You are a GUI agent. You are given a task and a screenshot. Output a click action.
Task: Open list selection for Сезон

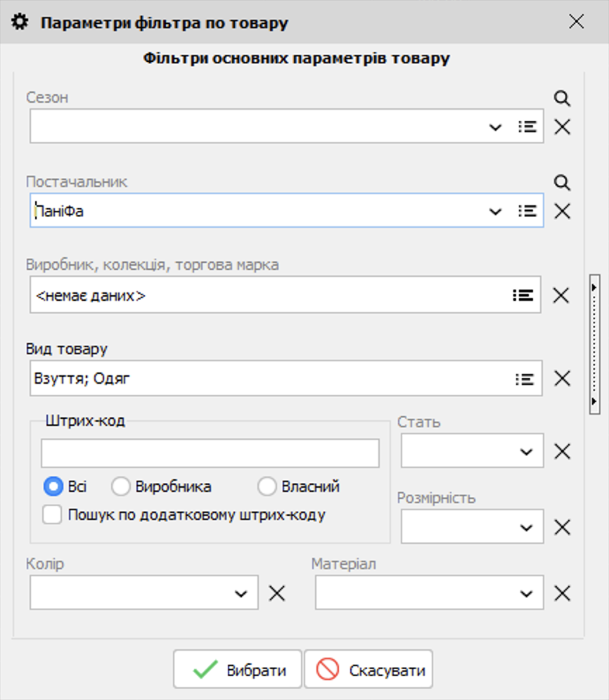[x=527, y=127]
